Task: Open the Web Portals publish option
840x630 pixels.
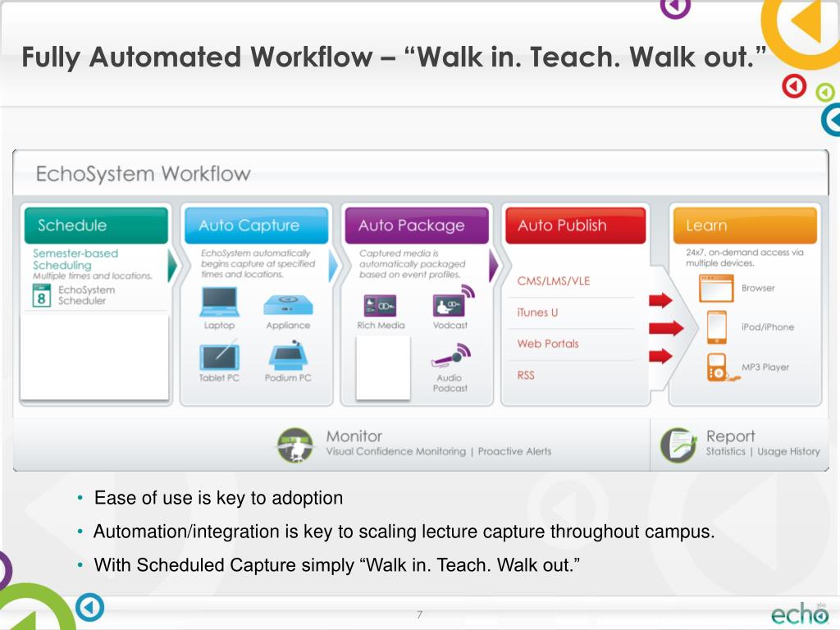Action: point(548,344)
